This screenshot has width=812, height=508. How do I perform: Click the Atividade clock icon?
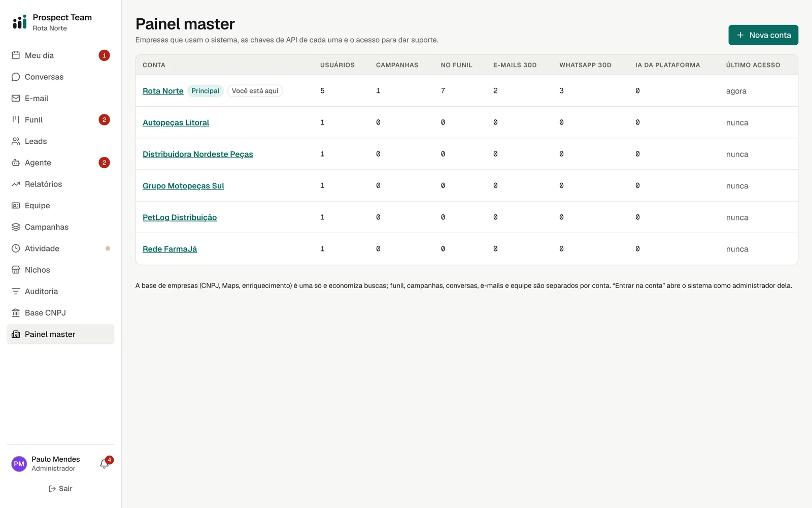tap(16, 248)
